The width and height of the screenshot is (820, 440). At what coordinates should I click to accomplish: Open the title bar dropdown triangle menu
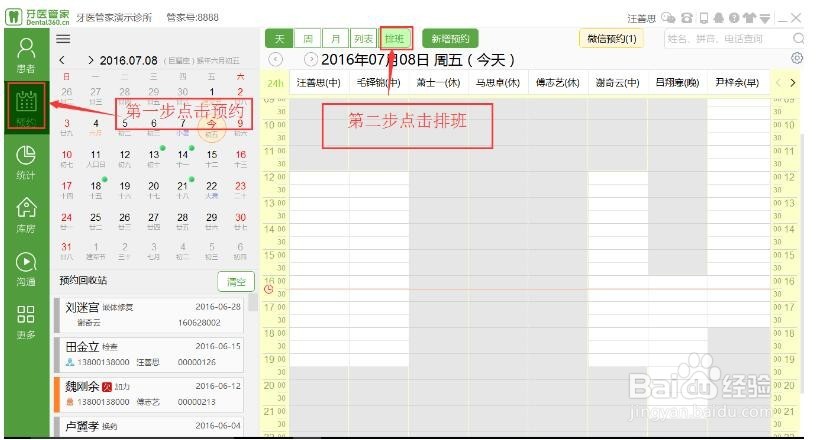coord(765,18)
